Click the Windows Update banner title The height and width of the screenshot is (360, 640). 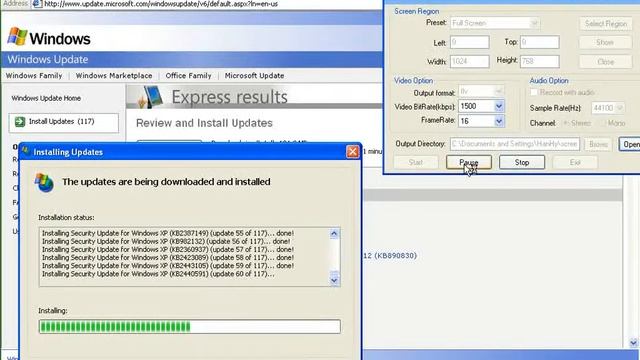point(48,60)
